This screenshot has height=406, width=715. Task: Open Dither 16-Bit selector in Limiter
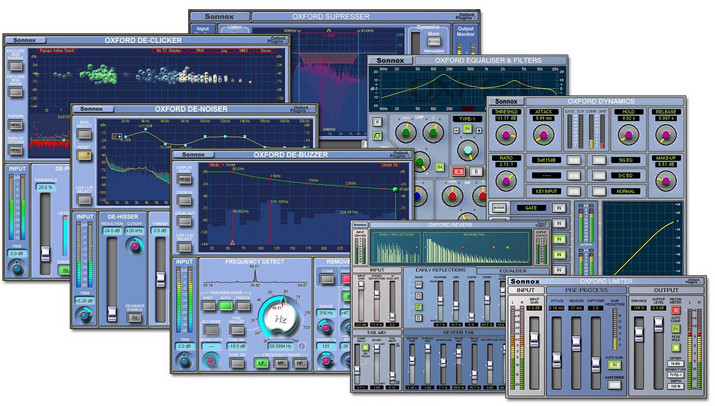[x=675, y=364]
